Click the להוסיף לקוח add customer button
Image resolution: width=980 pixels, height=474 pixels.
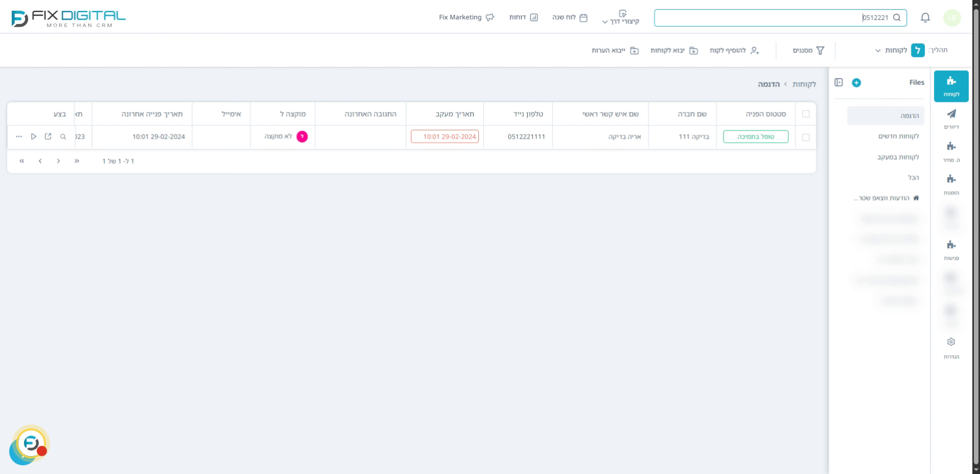pyautogui.click(x=734, y=51)
